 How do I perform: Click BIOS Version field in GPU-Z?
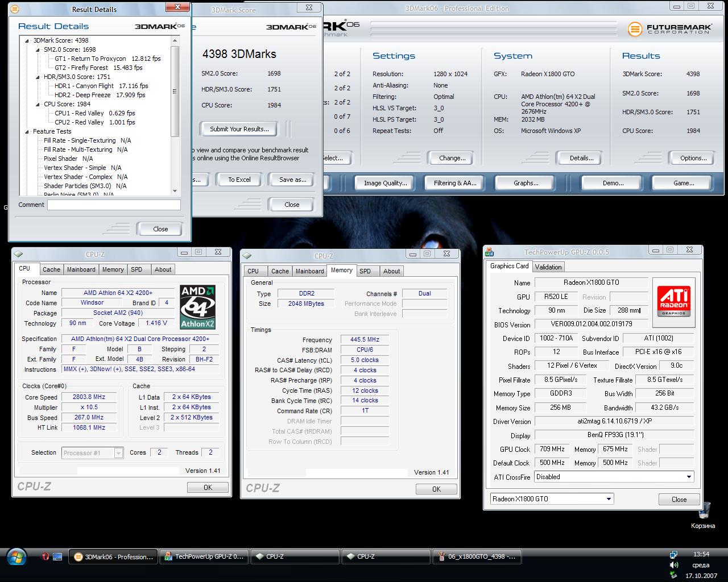591,324
